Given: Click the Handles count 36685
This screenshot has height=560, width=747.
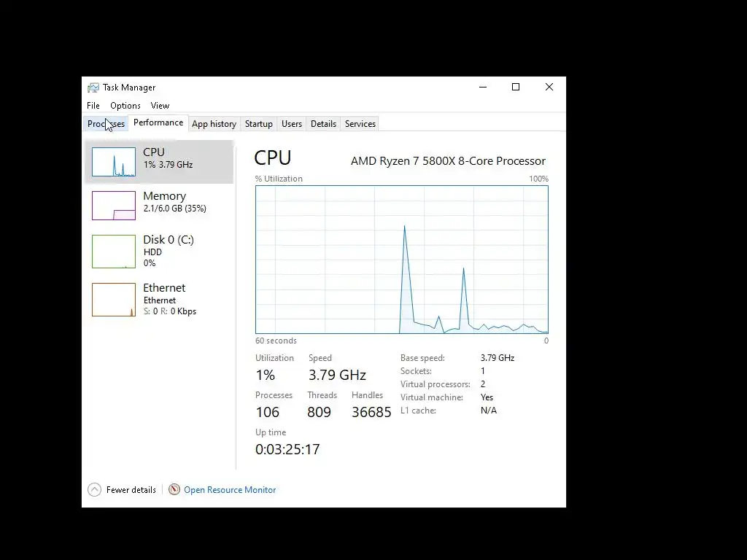Looking at the screenshot, I should pyautogui.click(x=371, y=413).
